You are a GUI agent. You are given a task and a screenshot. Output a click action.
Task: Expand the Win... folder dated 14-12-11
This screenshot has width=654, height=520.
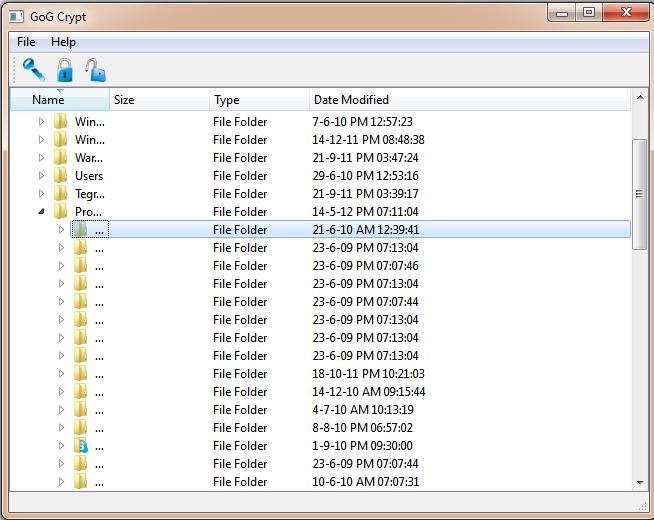[41, 139]
